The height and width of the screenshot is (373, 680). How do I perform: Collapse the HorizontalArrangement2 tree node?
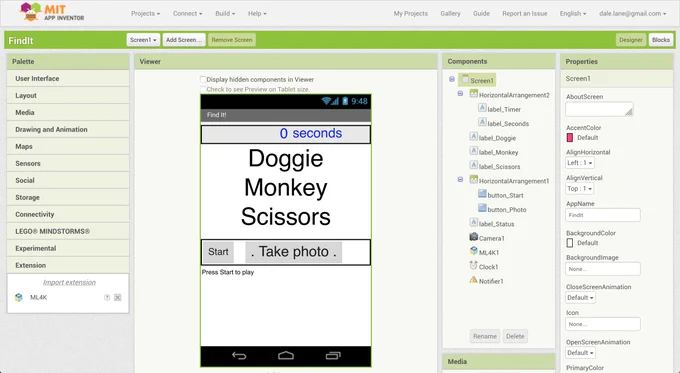click(x=461, y=94)
